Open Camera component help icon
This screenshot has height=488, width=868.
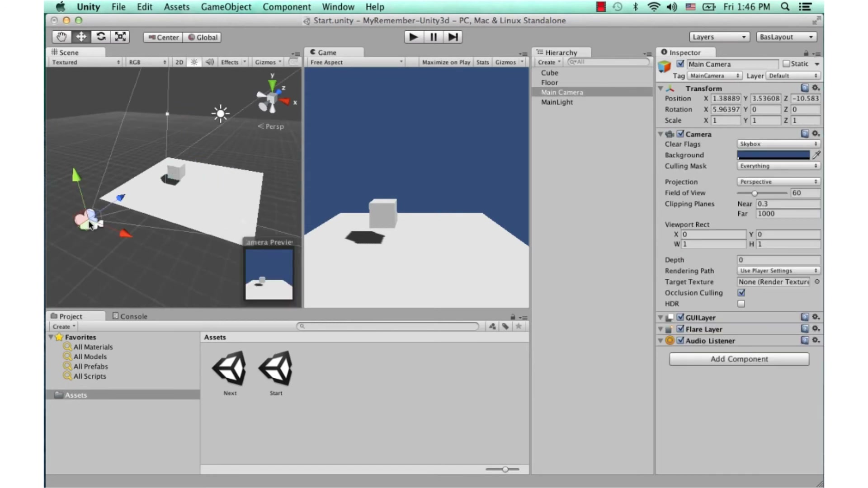coord(805,134)
